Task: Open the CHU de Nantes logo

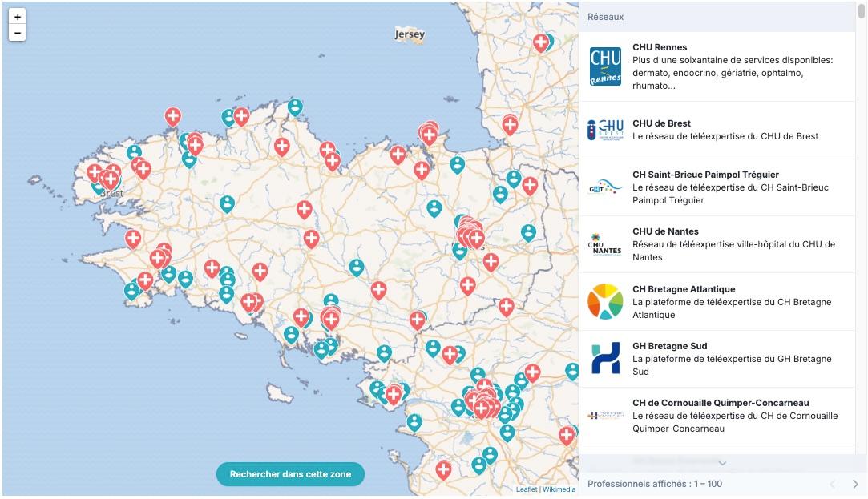Action: tap(605, 244)
